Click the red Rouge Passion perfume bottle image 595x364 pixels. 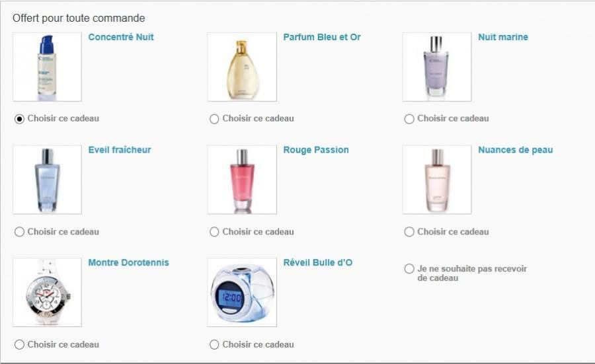coord(242,180)
